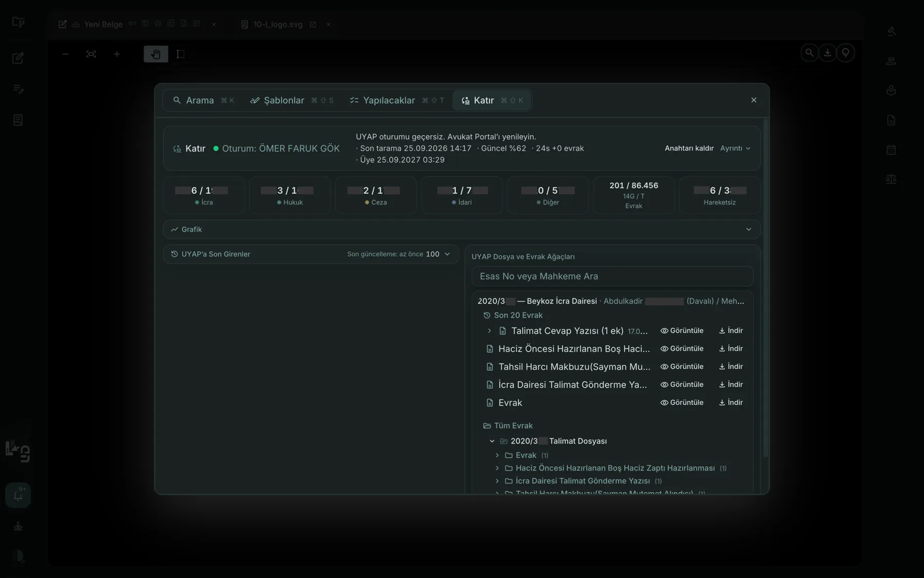Switch to the Şablonlar tab
Viewport: 924px width, 578px height.
[292, 100]
